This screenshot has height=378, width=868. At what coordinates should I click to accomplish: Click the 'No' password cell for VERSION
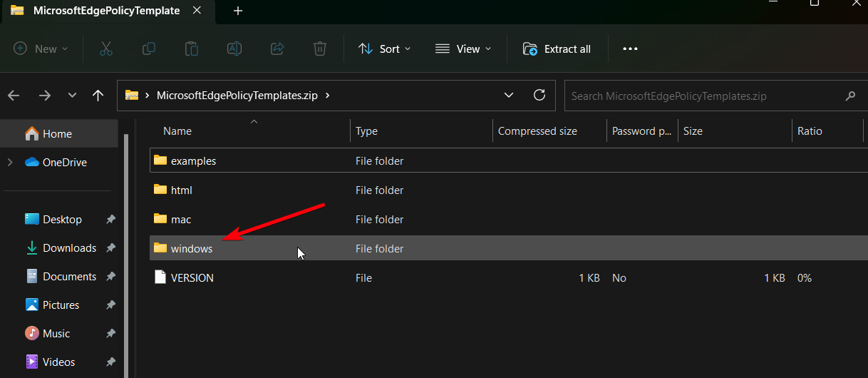619,277
